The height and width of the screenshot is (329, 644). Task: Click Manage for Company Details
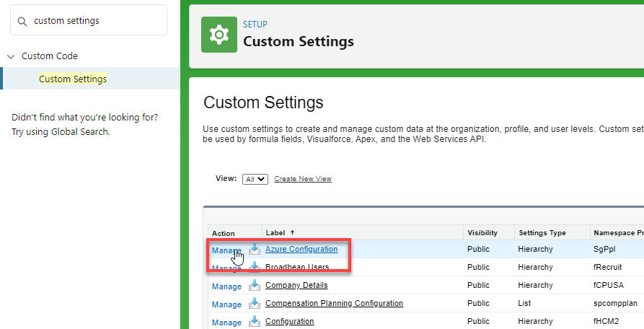226,286
